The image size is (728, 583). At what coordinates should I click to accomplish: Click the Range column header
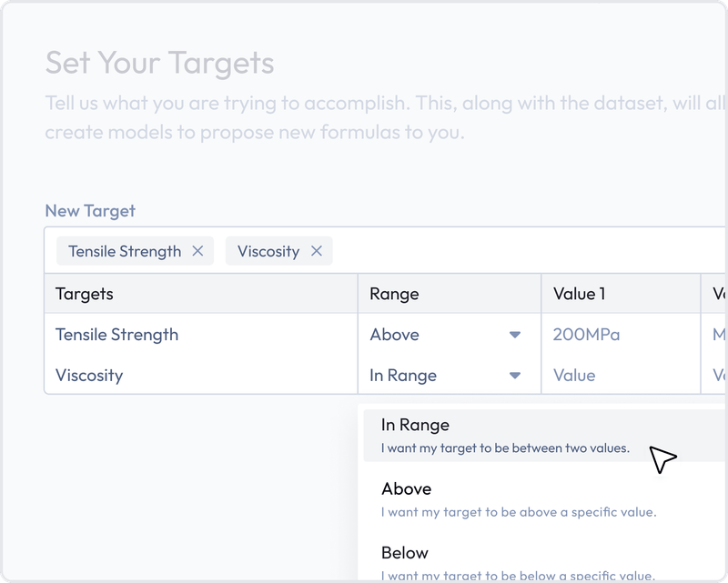(x=394, y=294)
